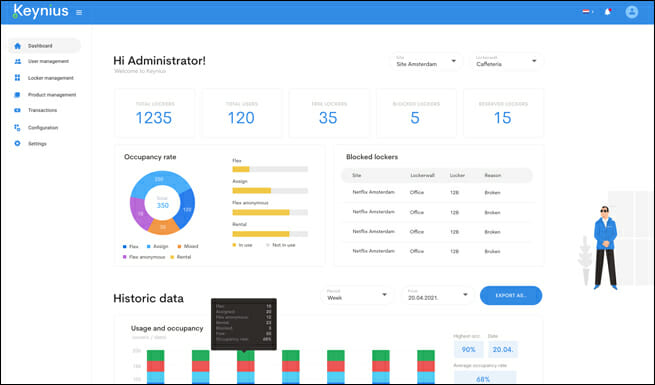Screen dimensions: 655x385
Task: Click the Blocked lockers 5 card
Action: pos(416,113)
